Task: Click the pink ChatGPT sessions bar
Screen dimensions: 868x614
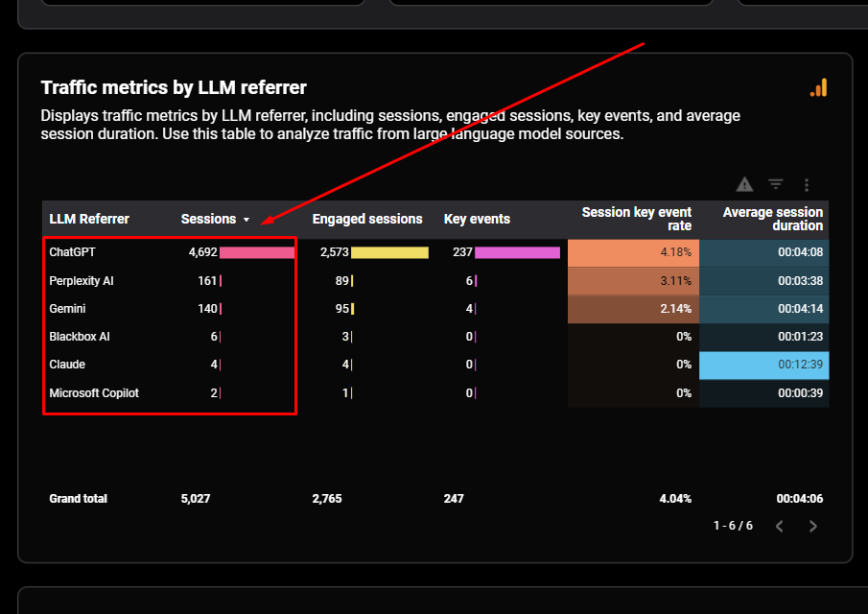Action: (x=256, y=252)
